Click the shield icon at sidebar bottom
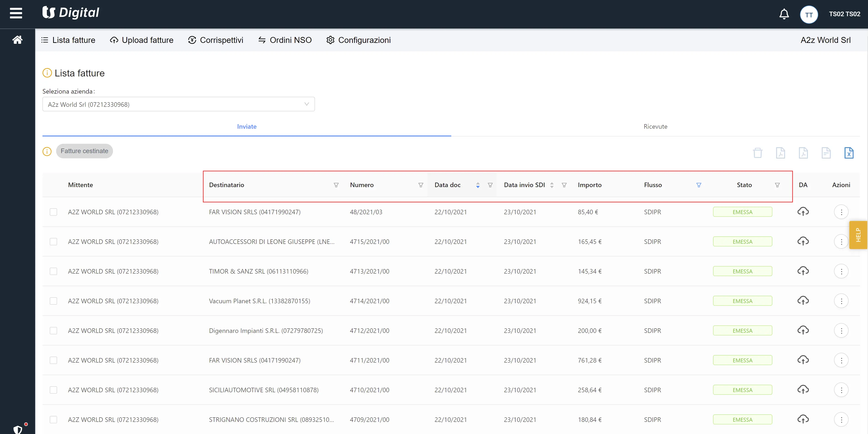Screen dimensions: 868x434 18,429
